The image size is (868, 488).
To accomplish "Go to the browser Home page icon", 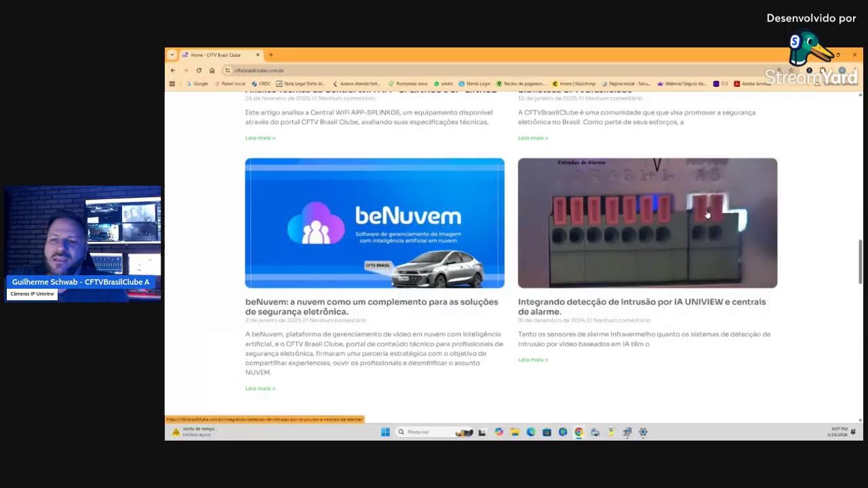I will [212, 70].
